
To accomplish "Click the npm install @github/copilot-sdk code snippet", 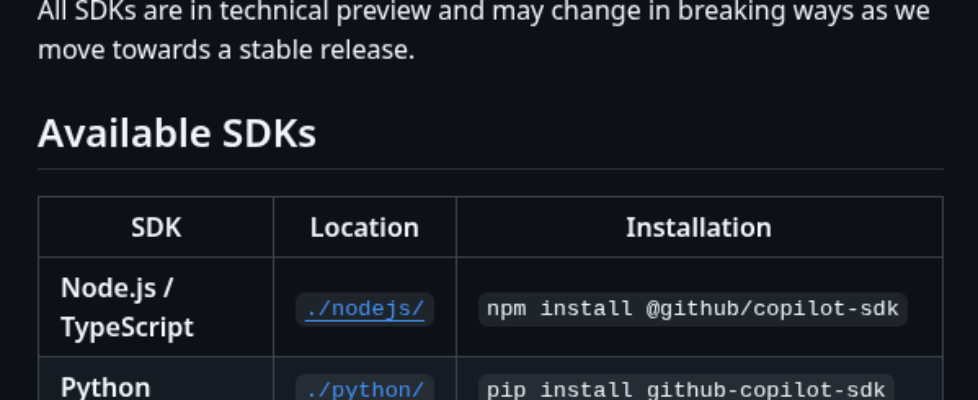I will pos(692,309).
